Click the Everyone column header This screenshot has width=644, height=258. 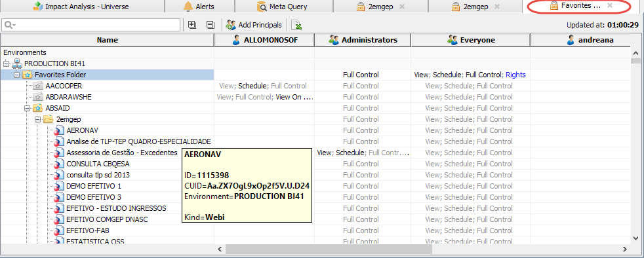tap(471, 40)
